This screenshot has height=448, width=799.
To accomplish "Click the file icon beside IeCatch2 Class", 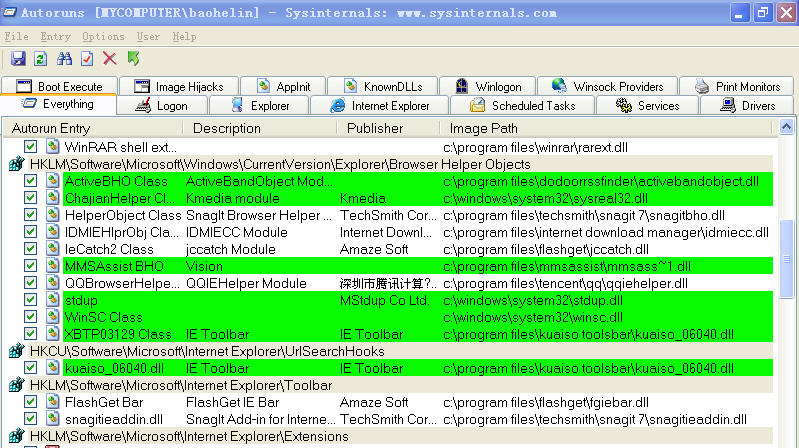I will 52,249.
